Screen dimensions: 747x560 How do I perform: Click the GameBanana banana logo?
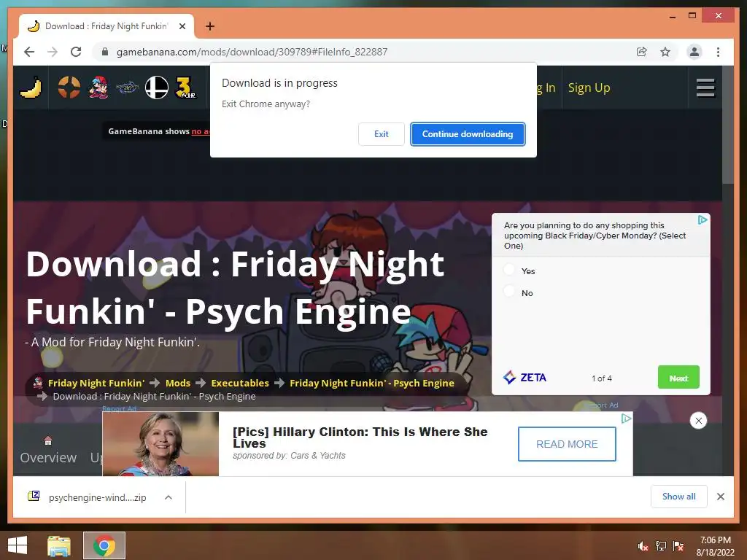[31, 87]
